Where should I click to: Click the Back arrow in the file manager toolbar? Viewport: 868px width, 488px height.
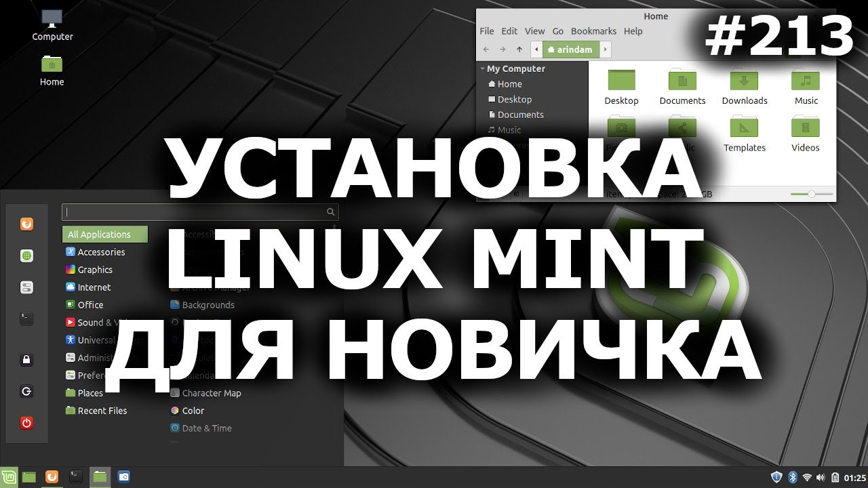486,49
